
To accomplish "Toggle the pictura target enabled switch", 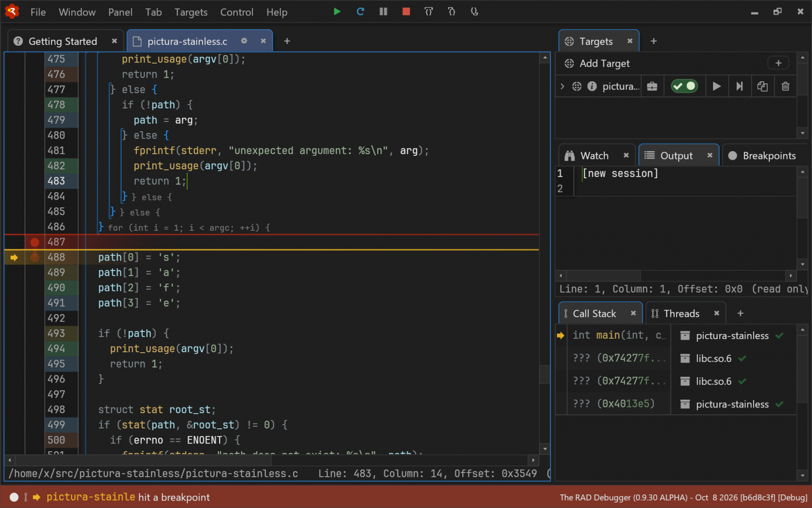I will (684, 86).
